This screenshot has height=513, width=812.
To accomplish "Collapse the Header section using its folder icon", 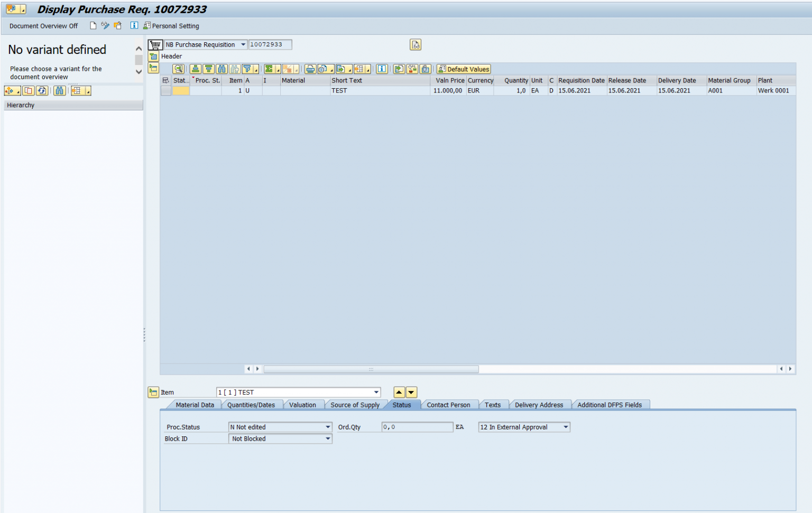I will 153,57.
